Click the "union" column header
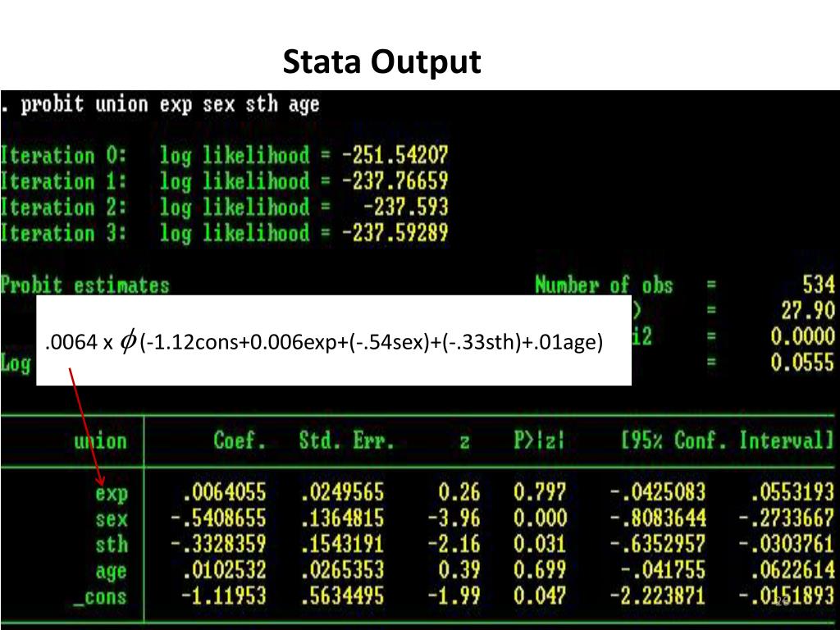This screenshot has width=840, height=630. coord(101,441)
